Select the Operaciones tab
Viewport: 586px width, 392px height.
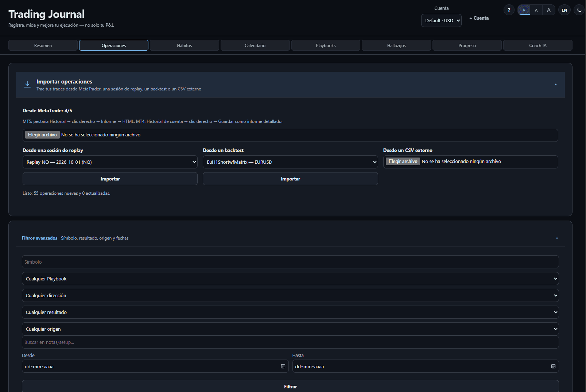tap(114, 45)
